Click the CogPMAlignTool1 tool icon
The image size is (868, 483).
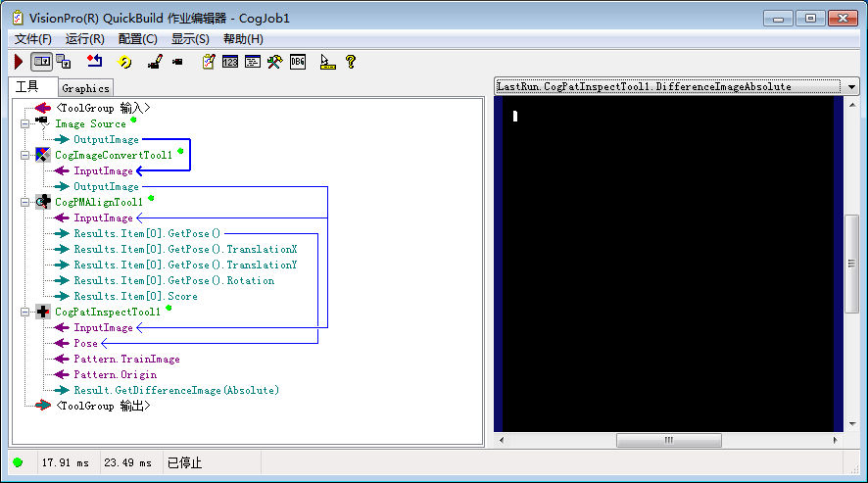(43, 202)
